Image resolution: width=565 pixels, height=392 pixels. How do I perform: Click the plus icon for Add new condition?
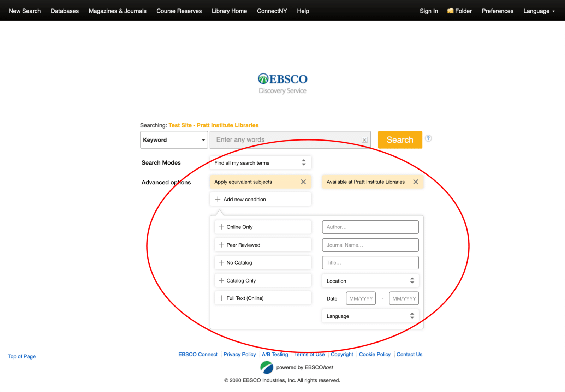click(x=218, y=199)
